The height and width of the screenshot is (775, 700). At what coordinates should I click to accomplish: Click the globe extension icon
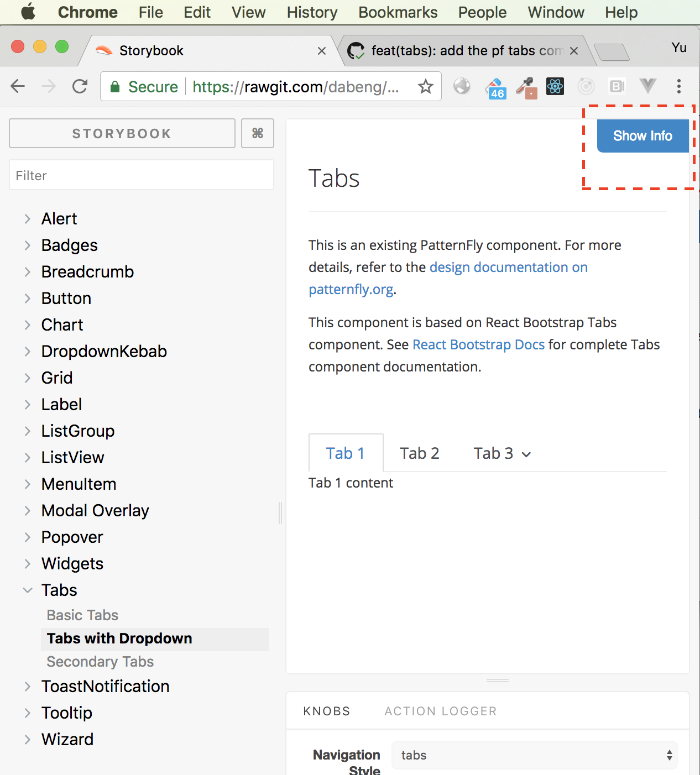(462, 86)
